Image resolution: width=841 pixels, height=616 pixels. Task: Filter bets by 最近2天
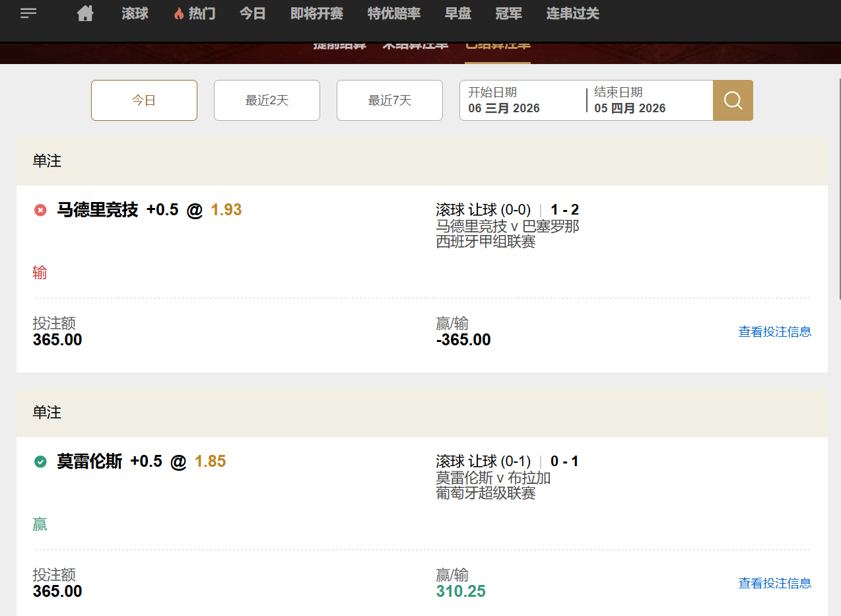click(267, 100)
